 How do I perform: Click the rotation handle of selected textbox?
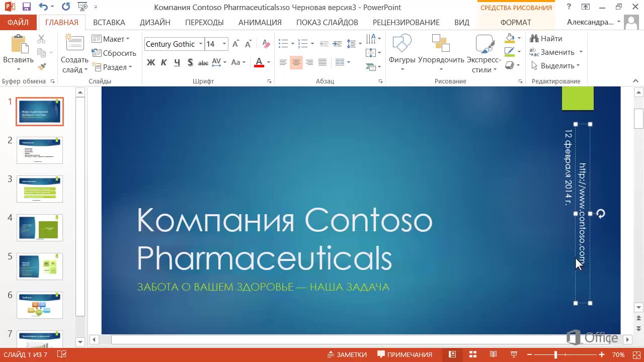(601, 214)
